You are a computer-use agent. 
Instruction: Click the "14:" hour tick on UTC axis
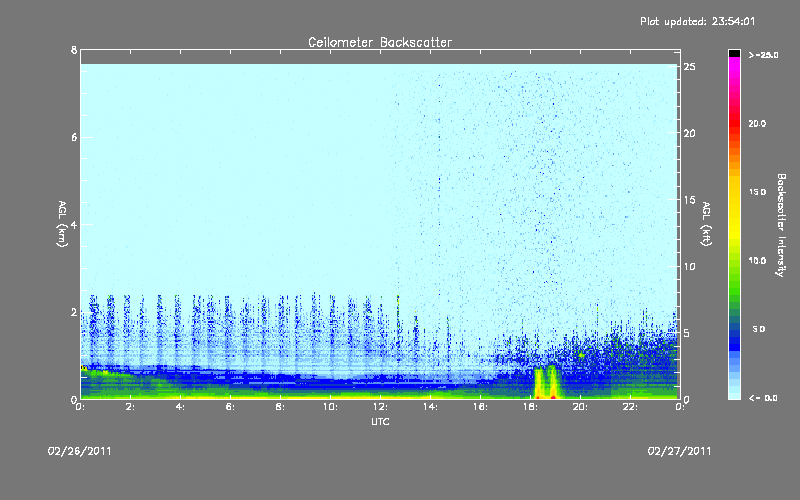point(430,407)
